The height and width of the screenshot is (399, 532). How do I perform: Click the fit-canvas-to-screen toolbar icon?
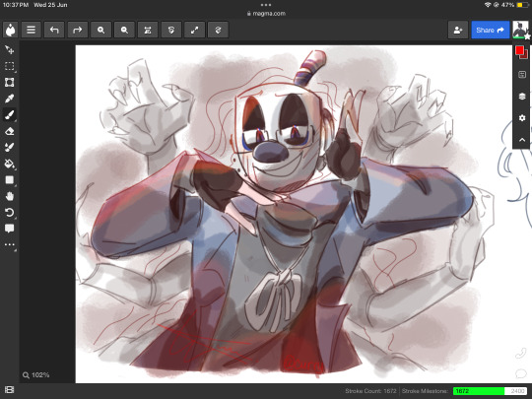point(148,30)
